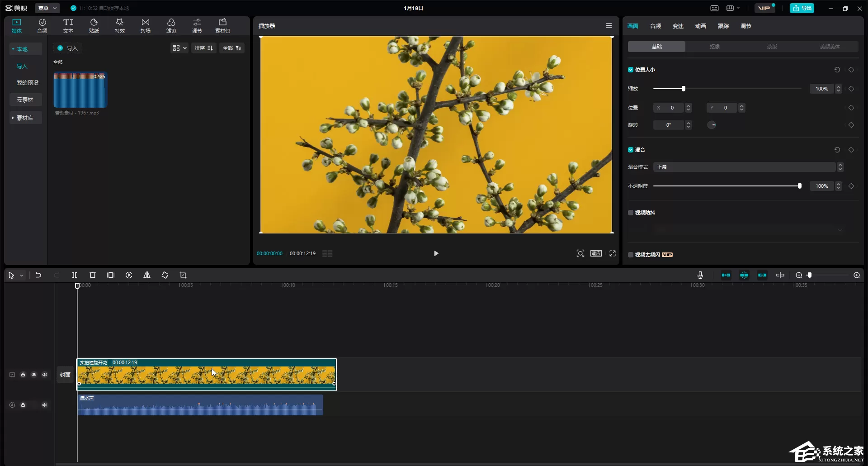Open the view mode grid dropdown
Screen dimensions: 868x466
pyautogui.click(x=179, y=48)
